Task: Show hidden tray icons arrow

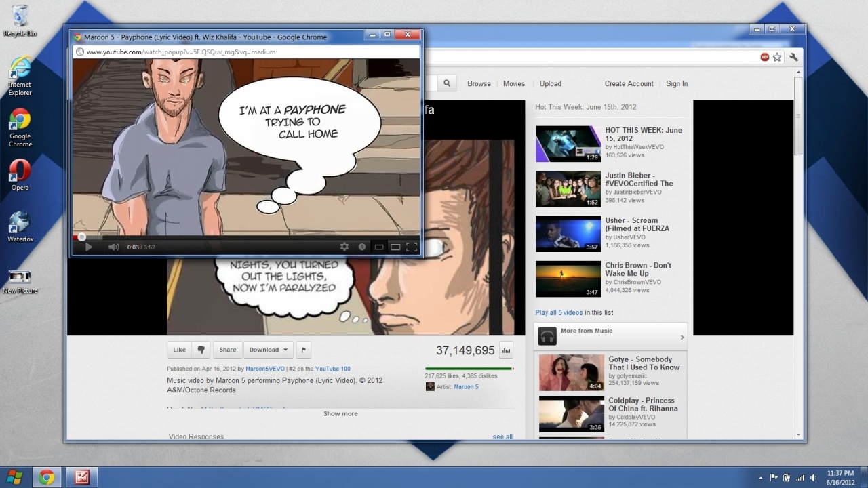Action: (761, 478)
